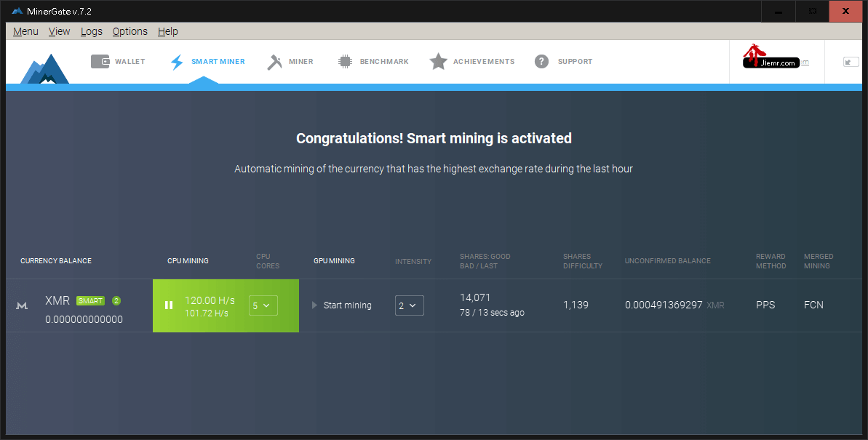Click the Achievements star icon
This screenshot has width=868, height=440.
pyautogui.click(x=439, y=61)
